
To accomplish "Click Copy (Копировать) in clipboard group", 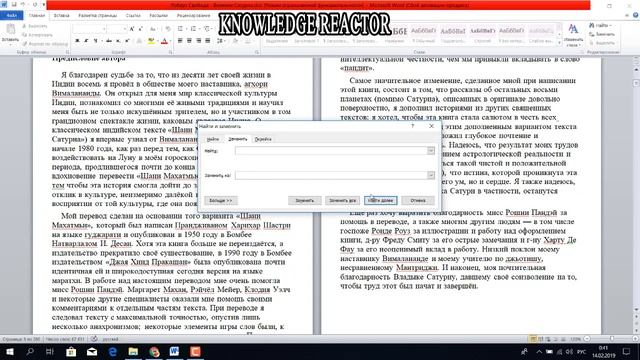I will click(x=37, y=35).
